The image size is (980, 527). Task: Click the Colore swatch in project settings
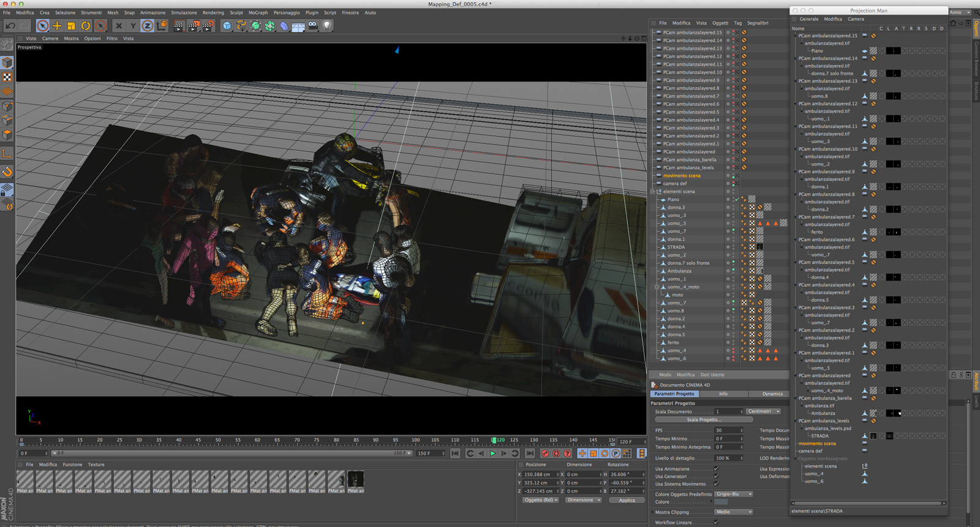pyautogui.click(x=721, y=502)
